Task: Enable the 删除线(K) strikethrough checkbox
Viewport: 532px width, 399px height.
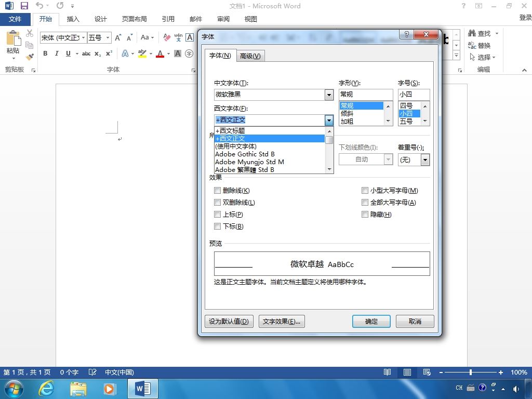Action: tap(218, 191)
